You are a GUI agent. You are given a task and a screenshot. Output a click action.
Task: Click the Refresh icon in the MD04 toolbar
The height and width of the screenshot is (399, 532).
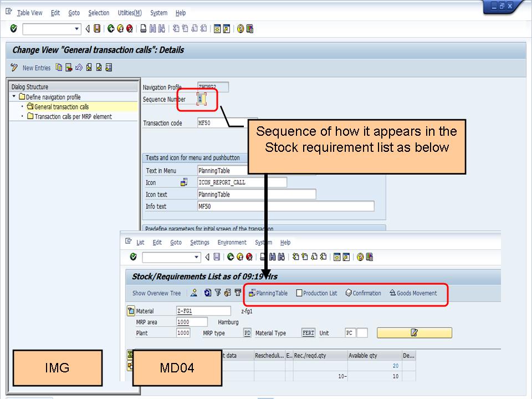(207, 293)
